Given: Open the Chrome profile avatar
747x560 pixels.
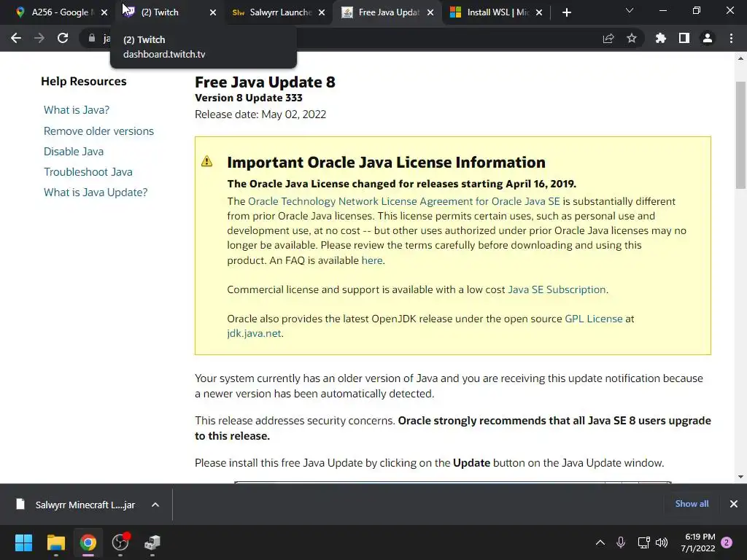Looking at the screenshot, I should [708, 38].
